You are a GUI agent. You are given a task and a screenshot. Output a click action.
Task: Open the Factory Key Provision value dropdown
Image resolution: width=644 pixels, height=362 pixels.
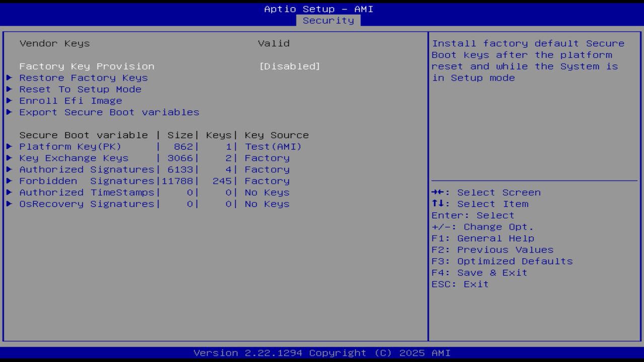pos(290,66)
